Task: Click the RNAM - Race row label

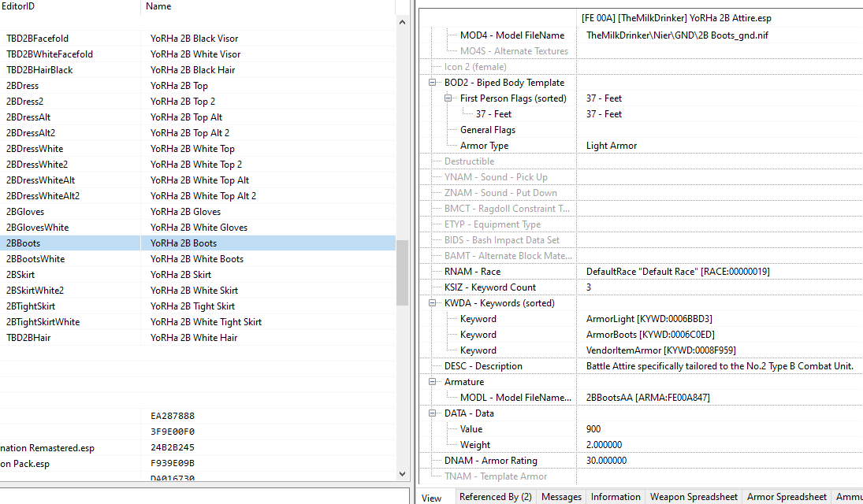Action: tap(472, 272)
